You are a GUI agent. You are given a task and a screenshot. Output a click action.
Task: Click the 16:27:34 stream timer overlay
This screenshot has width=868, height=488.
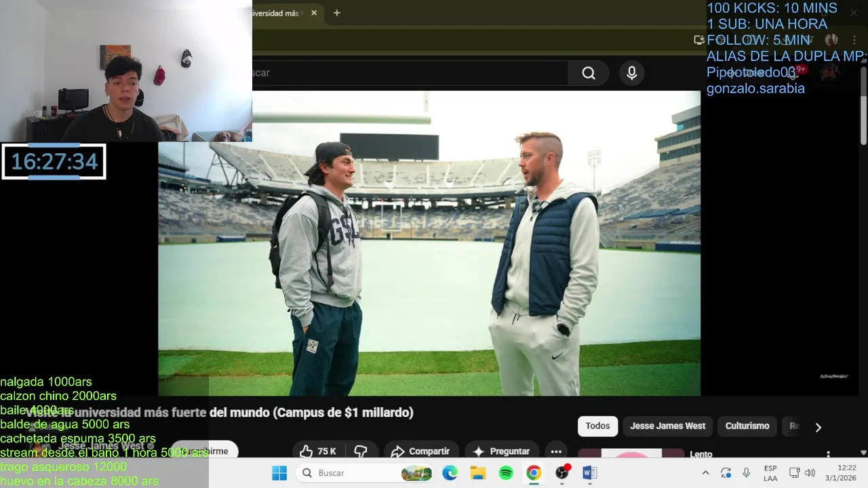(54, 162)
